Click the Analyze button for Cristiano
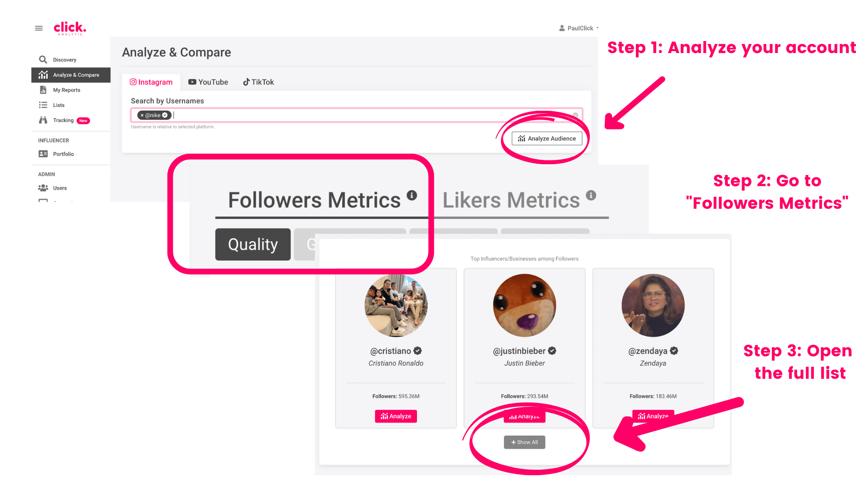The height and width of the screenshot is (488, 868). (x=396, y=416)
